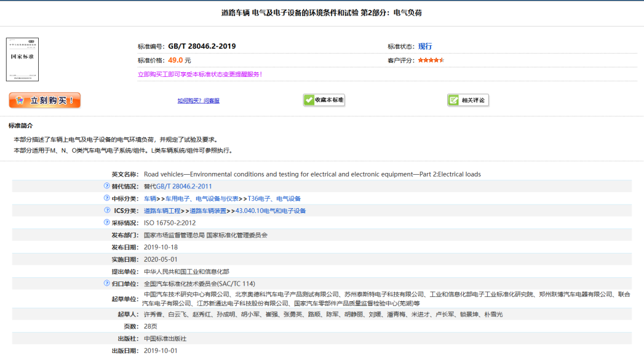Open the T36电子、电气设备 link

coord(274,199)
